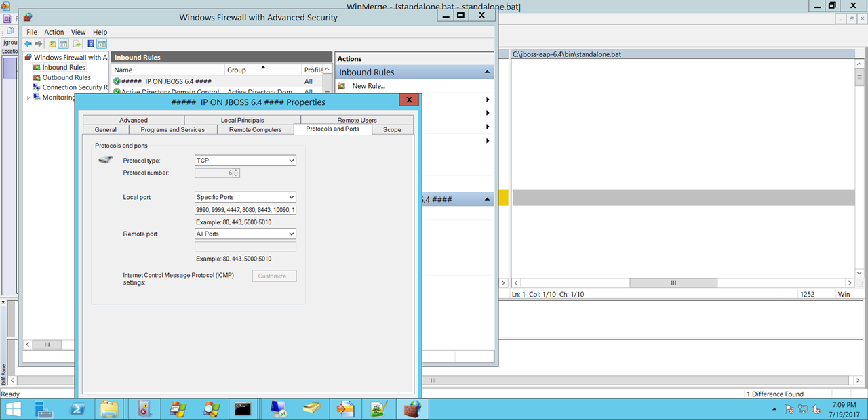Click the yellow notes icon in the taskbar

pyautogui.click(x=311, y=409)
